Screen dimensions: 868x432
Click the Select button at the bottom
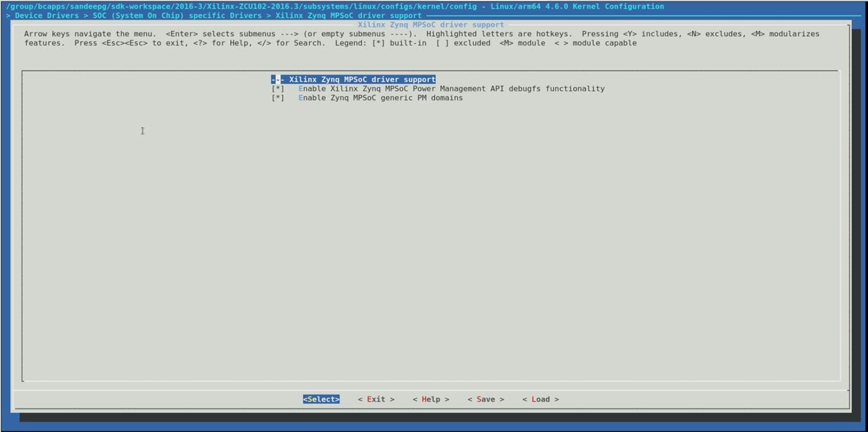coord(321,399)
